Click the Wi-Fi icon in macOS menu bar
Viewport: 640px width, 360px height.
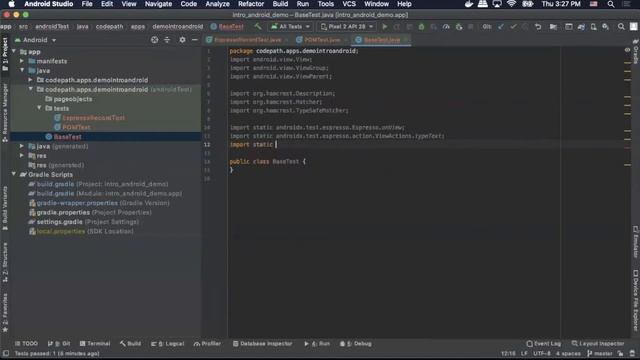[511, 4]
